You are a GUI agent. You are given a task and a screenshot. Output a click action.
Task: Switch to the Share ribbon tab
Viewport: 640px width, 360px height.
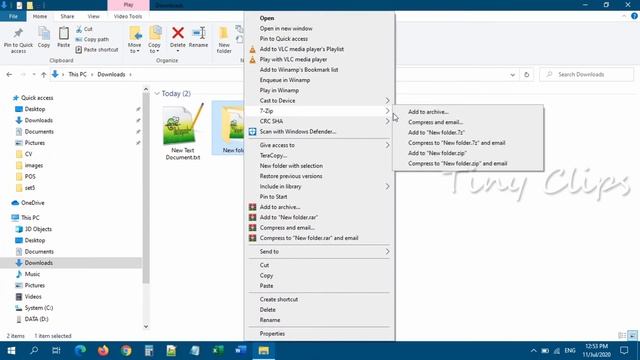pyautogui.click(x=67, y=16)
